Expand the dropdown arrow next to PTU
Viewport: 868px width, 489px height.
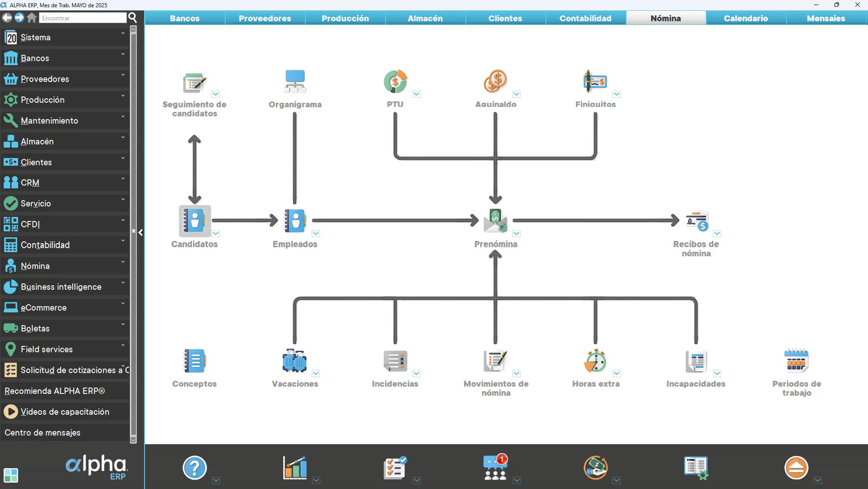point(416,94)
